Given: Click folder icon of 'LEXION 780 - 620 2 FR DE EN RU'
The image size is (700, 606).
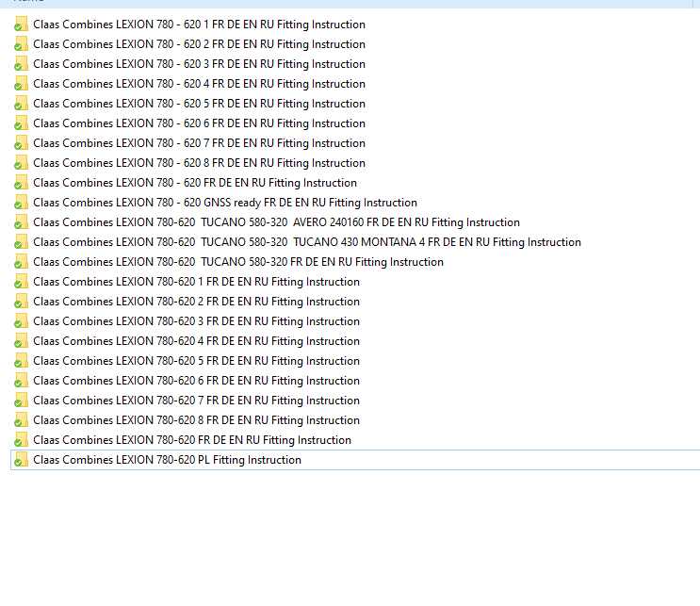Looking at the screenshot, I should (x=21, y=43).
